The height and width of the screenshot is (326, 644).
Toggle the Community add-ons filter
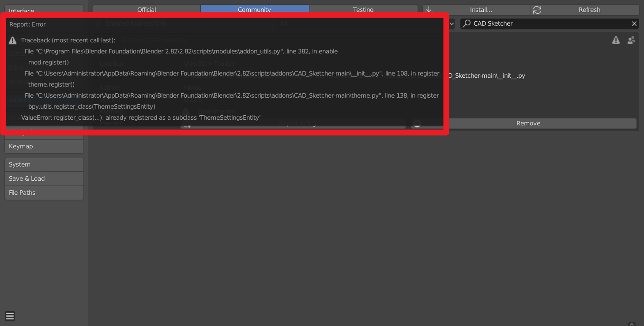tap(255, 9)
